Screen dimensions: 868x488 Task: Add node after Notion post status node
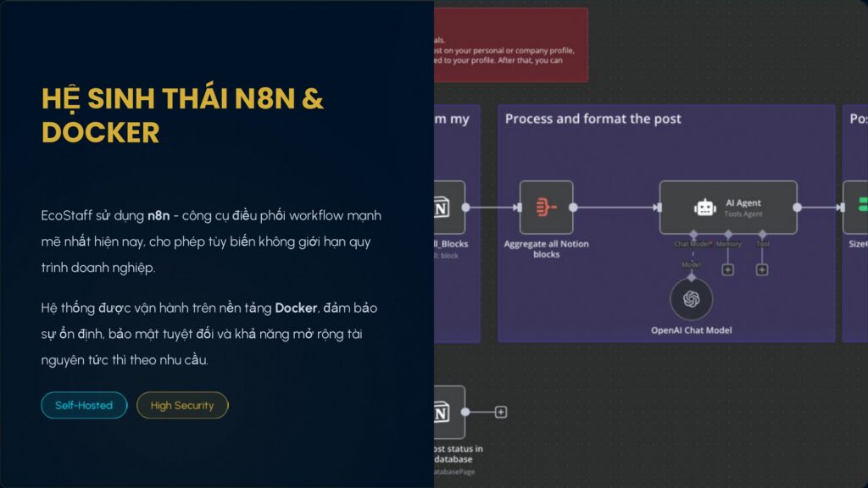point(501,412)
